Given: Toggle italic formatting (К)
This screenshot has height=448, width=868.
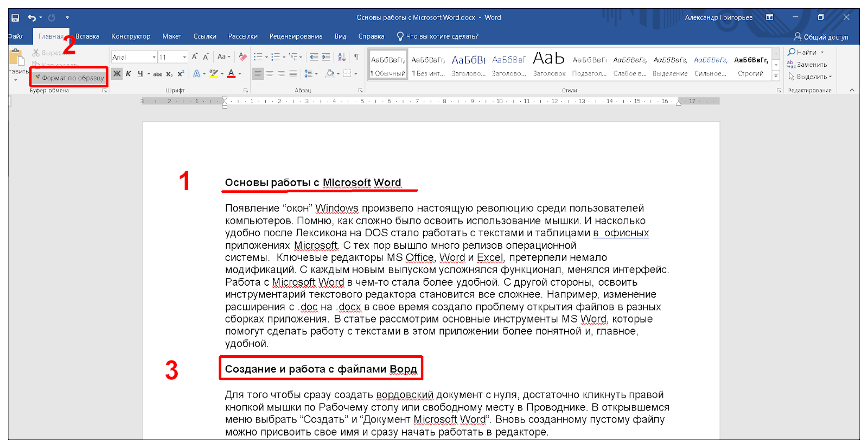Looking at the screenshot, I should (129, 74).
